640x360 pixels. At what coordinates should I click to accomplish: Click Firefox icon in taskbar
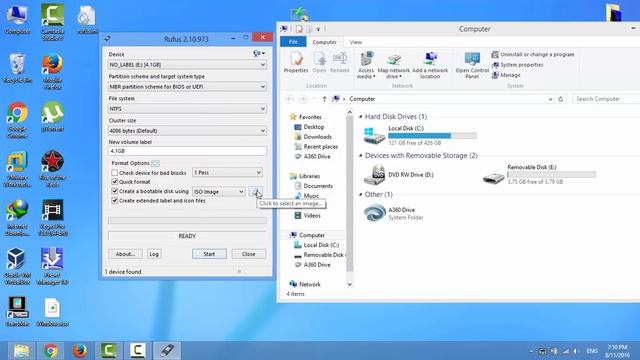click(80, 351)
